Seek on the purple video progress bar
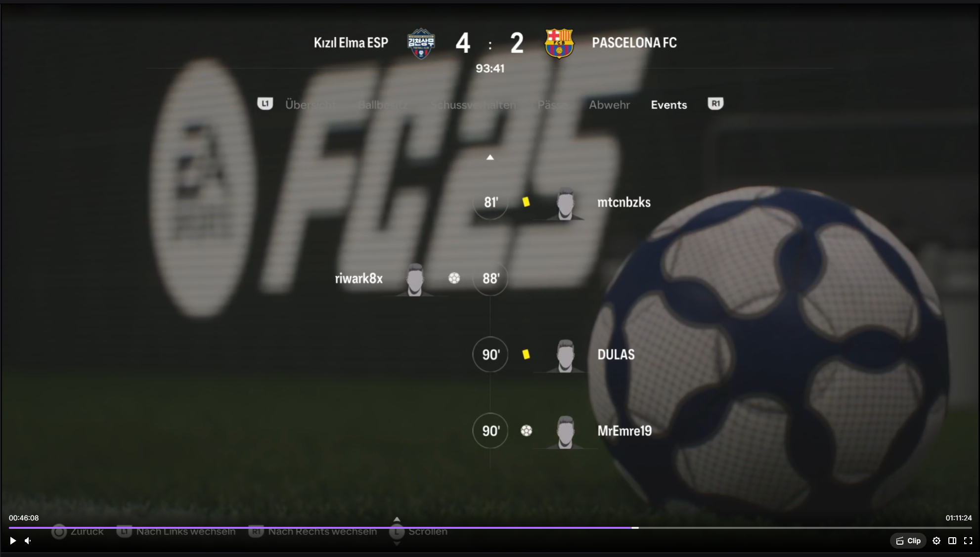 click(490, 528)
